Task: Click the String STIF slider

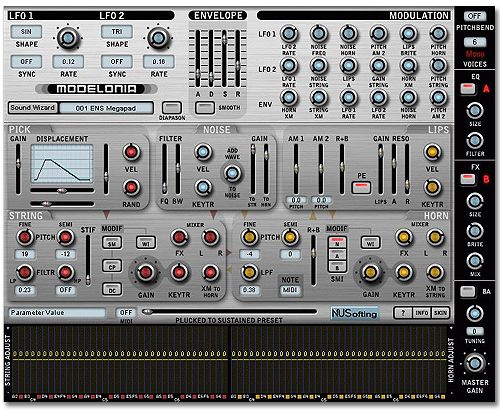Action: click(x=88, y=260)
